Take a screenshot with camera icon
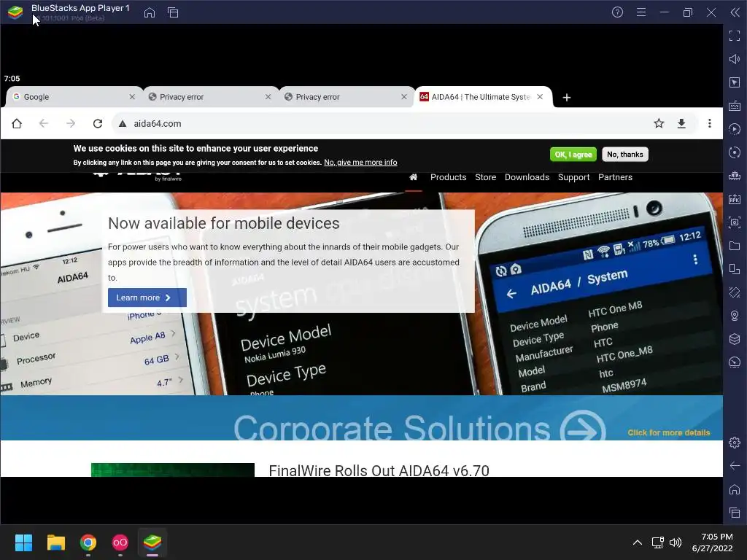Screen dimensions: 747x560 click(735, 222)
